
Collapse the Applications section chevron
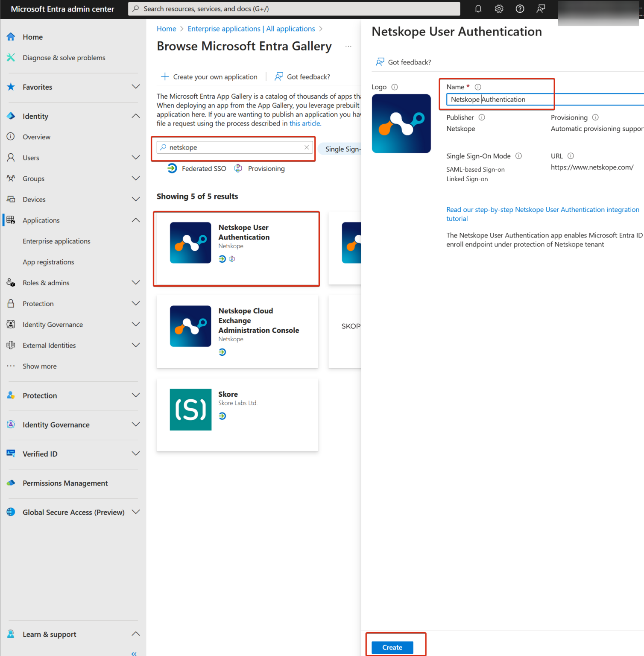pyautogui.click(x=136, y=220)
